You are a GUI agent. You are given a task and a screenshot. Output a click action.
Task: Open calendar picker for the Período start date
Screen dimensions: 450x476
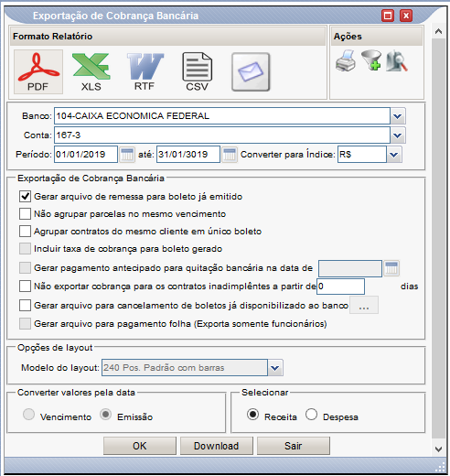[x=127, y=155]
